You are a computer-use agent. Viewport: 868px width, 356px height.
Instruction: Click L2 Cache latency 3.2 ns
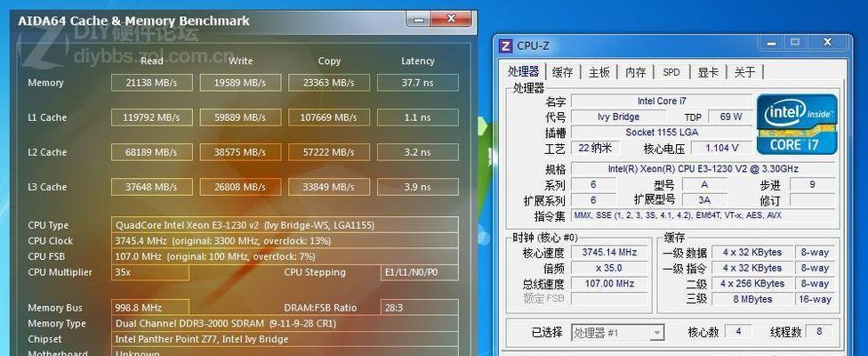coord(417,152)
